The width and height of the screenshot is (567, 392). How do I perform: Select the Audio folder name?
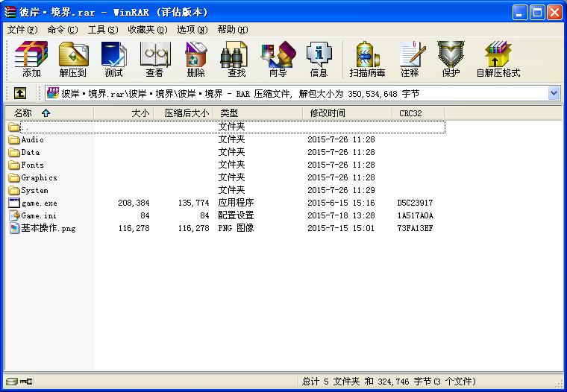click(x=33, y=139)
